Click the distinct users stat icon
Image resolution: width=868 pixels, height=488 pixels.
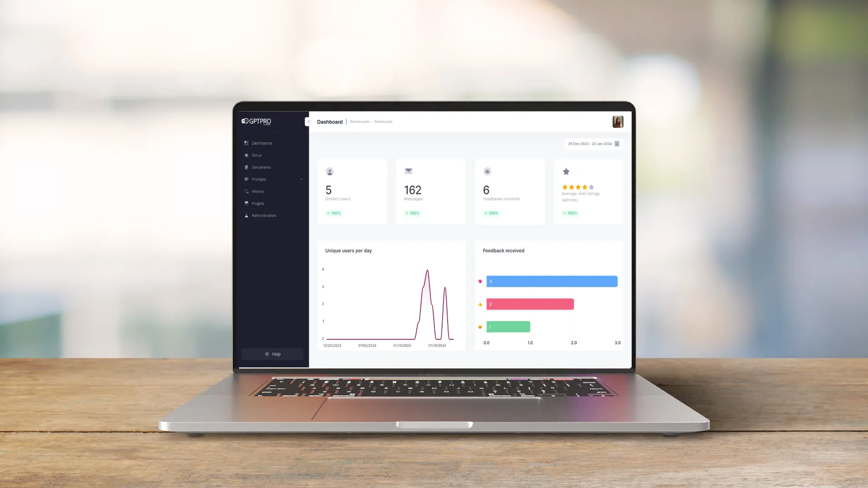click(330, 172)
